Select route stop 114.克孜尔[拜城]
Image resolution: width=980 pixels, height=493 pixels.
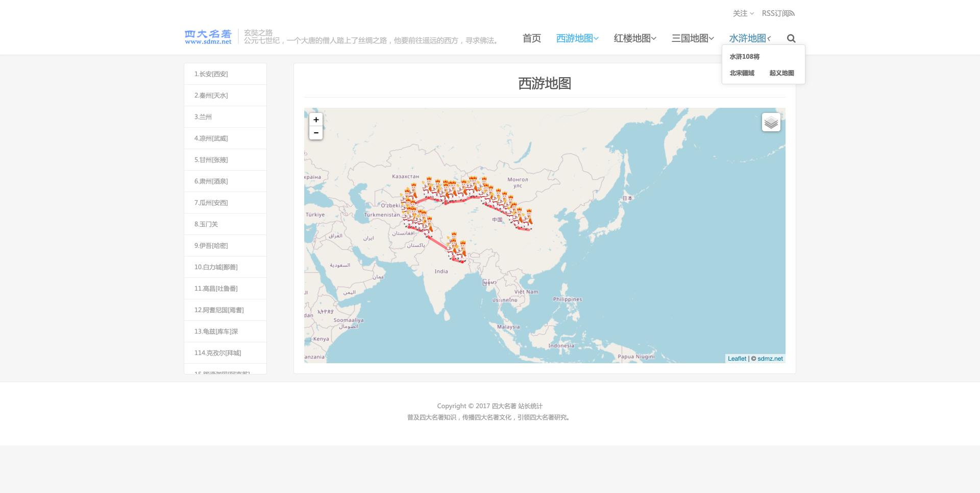(225, 353)
